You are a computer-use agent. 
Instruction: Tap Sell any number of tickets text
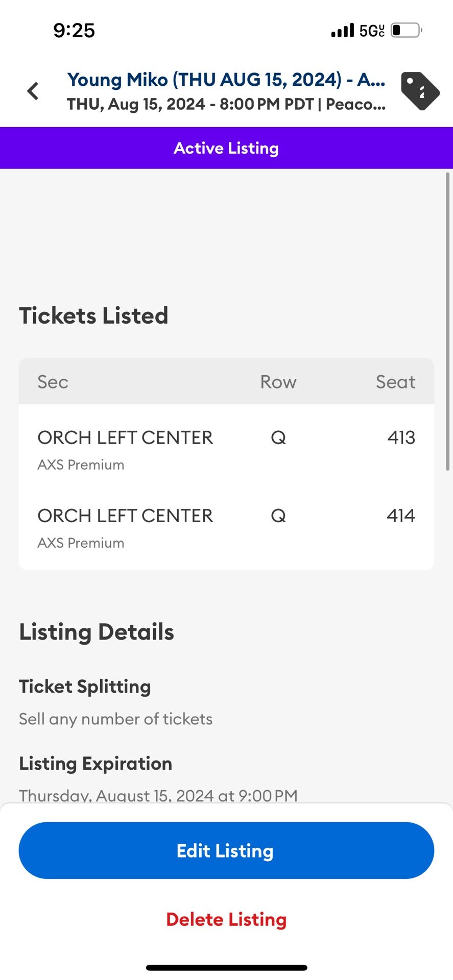[x=116, y=719]
